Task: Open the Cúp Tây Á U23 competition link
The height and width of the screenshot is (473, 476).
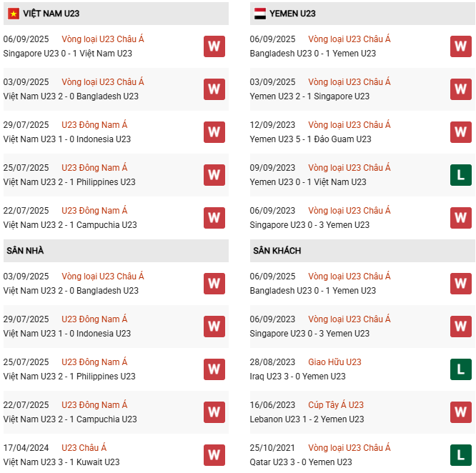Action: pos(336,405)
